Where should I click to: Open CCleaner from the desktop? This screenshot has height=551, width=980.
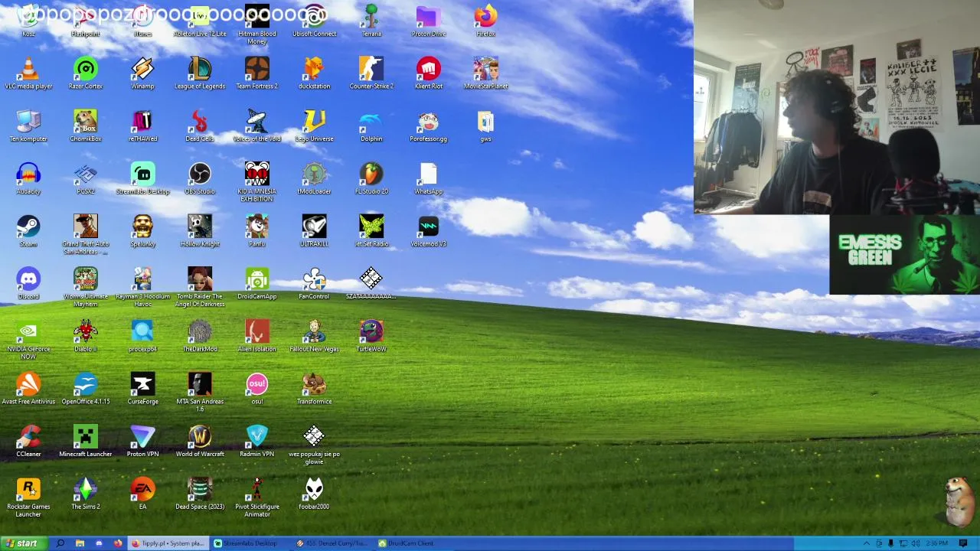(28, 442)
